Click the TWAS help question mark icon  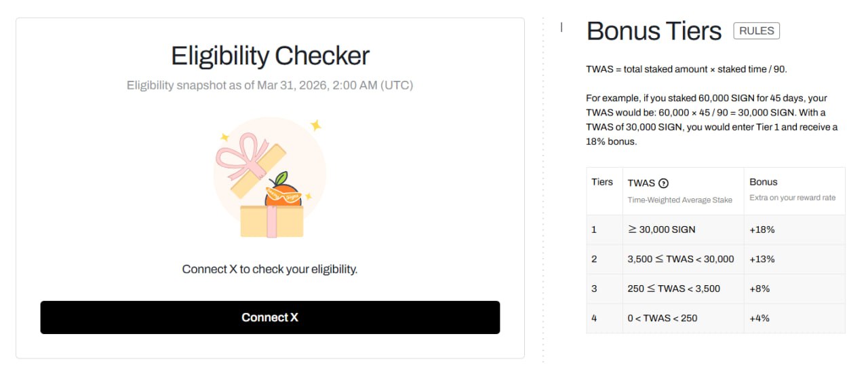coord(663,183)
